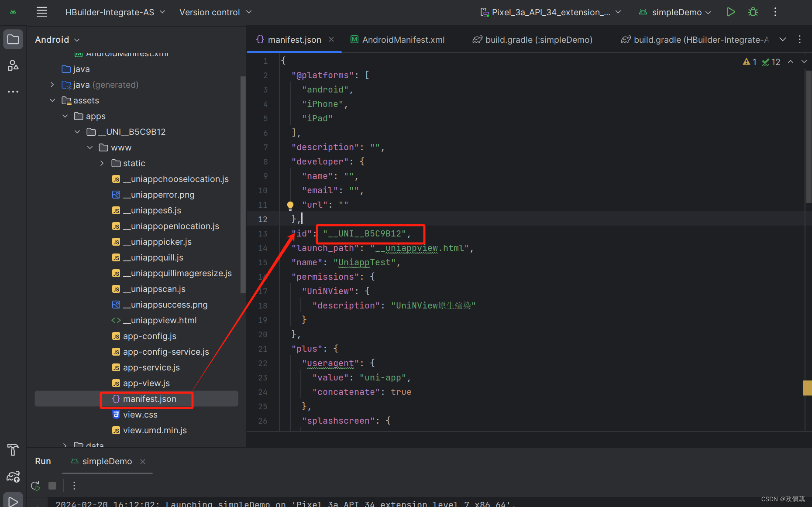Select view.umd.min.js file

point(149,430)
